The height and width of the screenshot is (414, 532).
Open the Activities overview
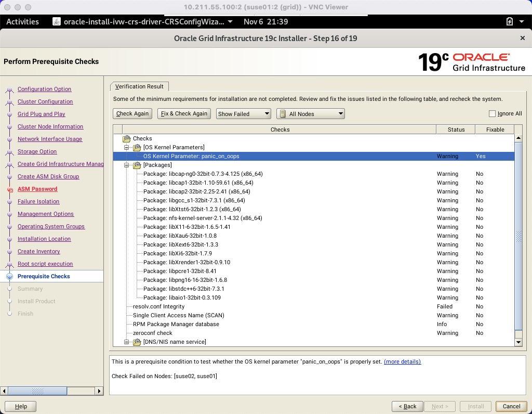(x=22, y=22)
